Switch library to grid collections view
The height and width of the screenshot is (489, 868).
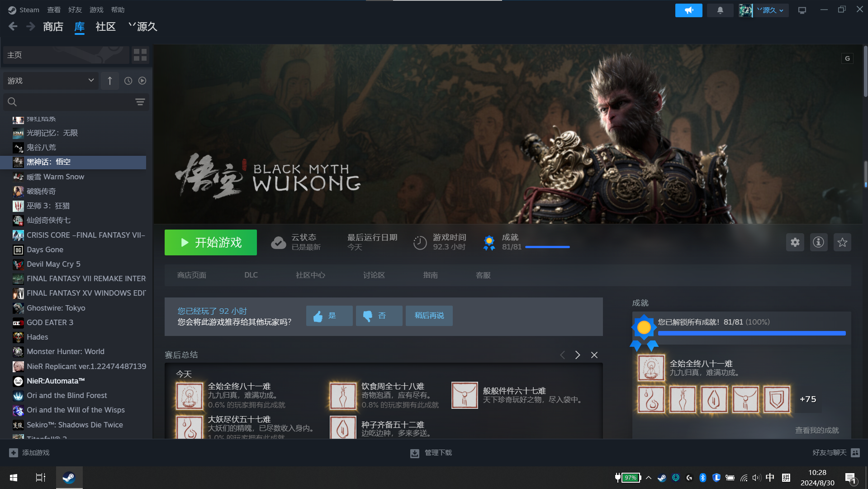140,55
